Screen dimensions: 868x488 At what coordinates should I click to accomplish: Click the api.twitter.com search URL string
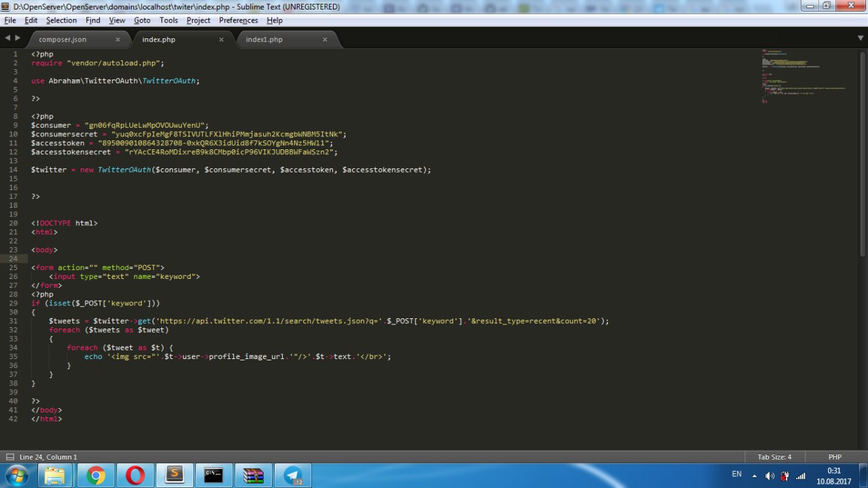click(x=270, y=321)
